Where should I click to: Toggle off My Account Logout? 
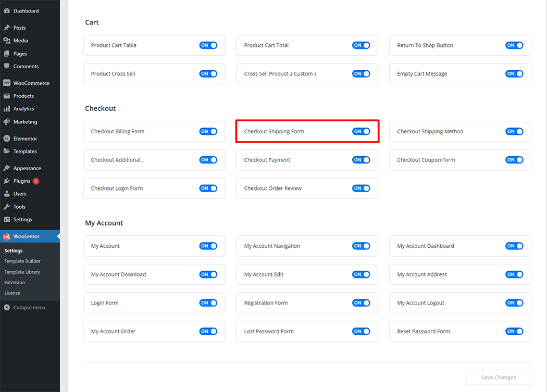point(514,303)
